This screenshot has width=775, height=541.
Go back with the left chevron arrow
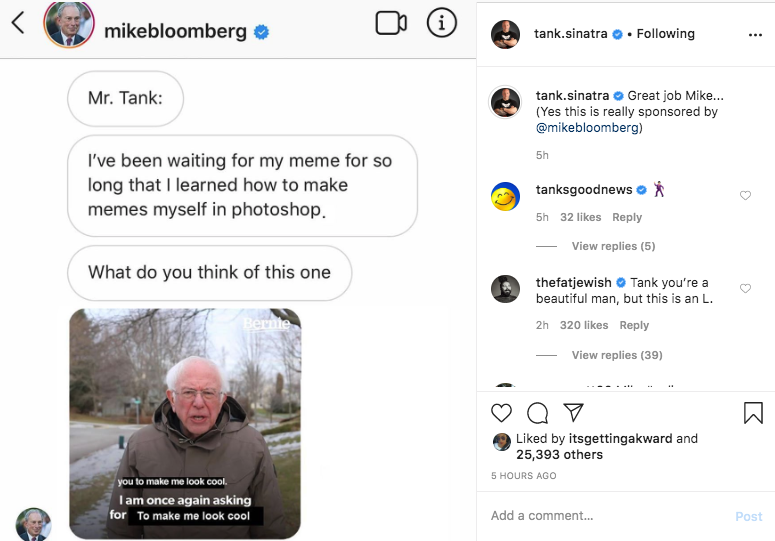[x=17, y=24]
